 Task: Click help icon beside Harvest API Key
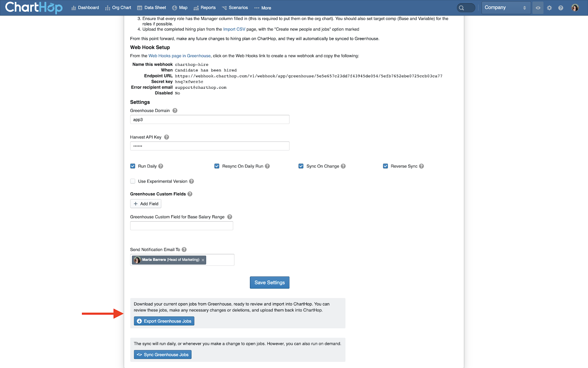click(x=166, y=137)
